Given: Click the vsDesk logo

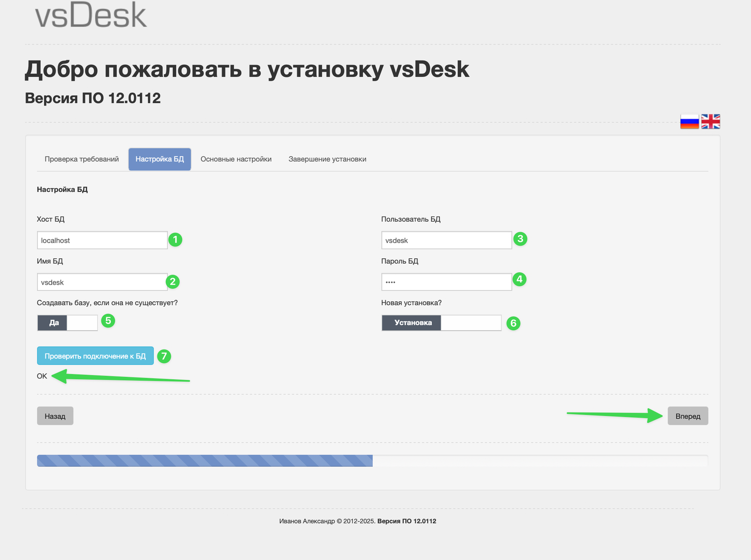Looking at the screenshot, I should pos(91,15).
